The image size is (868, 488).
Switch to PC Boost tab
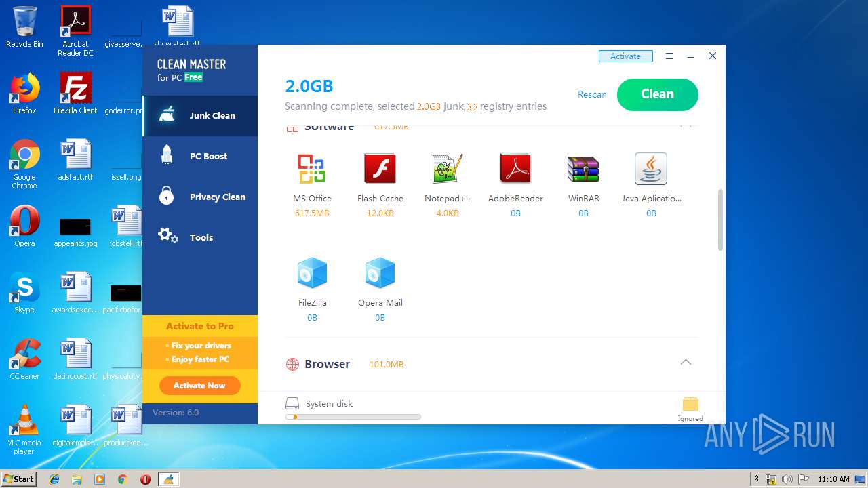click(x=200, y=156)
